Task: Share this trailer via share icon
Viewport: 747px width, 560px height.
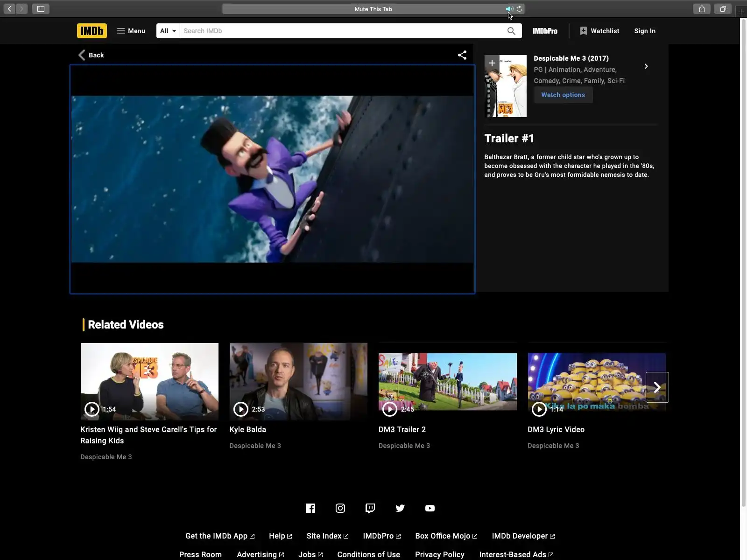Action: pyautogui.click(x=462, y=55)
